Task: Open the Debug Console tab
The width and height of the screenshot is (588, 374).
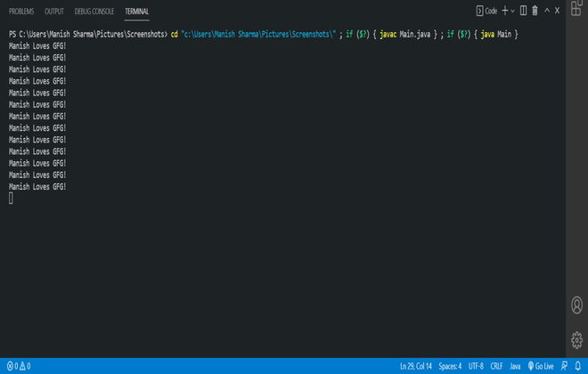Action: [x=94, y=12]
